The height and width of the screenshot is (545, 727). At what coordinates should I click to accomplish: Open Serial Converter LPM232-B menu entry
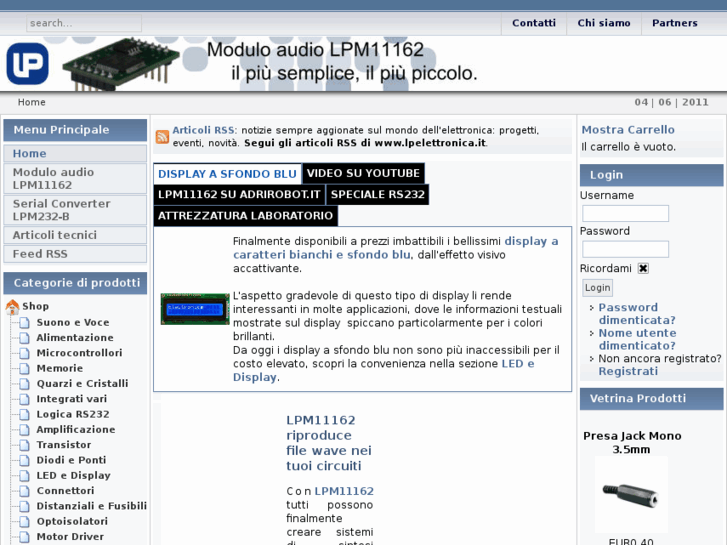75,210
